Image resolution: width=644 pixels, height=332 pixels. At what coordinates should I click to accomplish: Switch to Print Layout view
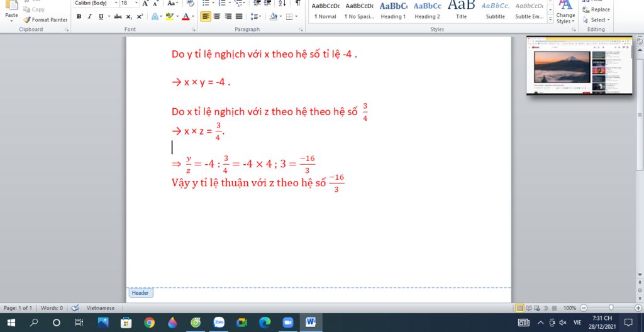(519, 307)
